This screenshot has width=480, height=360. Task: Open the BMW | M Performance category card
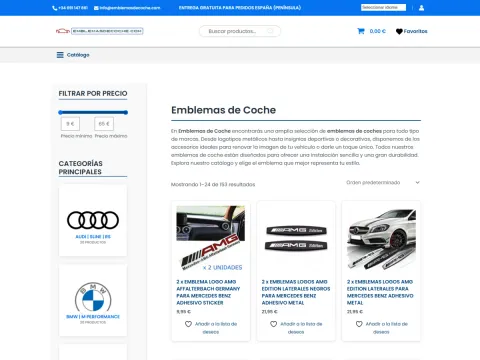click(93, 301)
